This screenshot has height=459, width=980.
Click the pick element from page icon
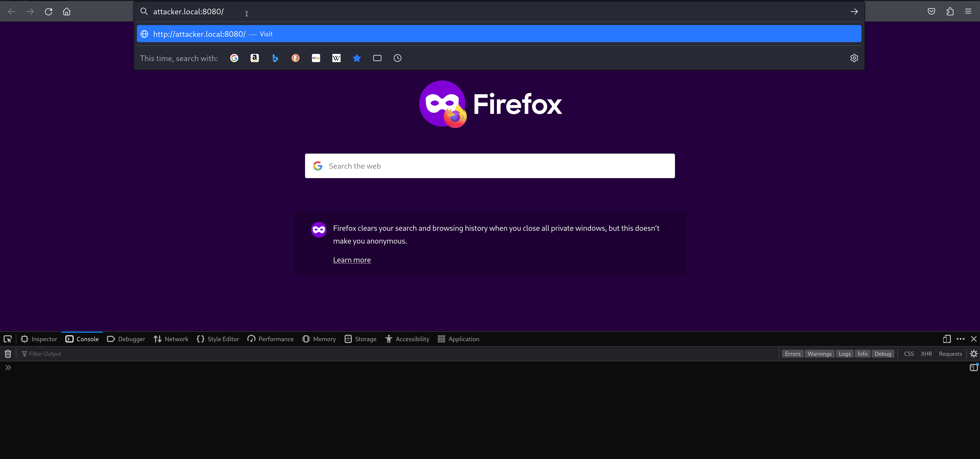[x=8, y=339]
